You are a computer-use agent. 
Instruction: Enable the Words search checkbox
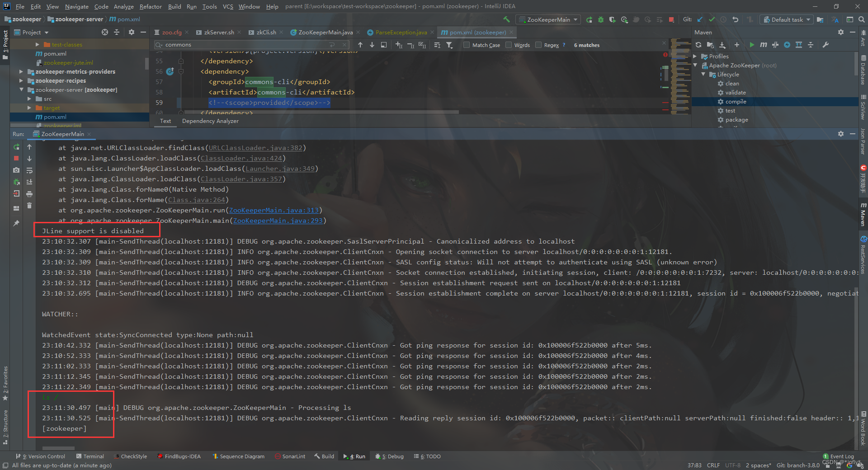(509, 45)
